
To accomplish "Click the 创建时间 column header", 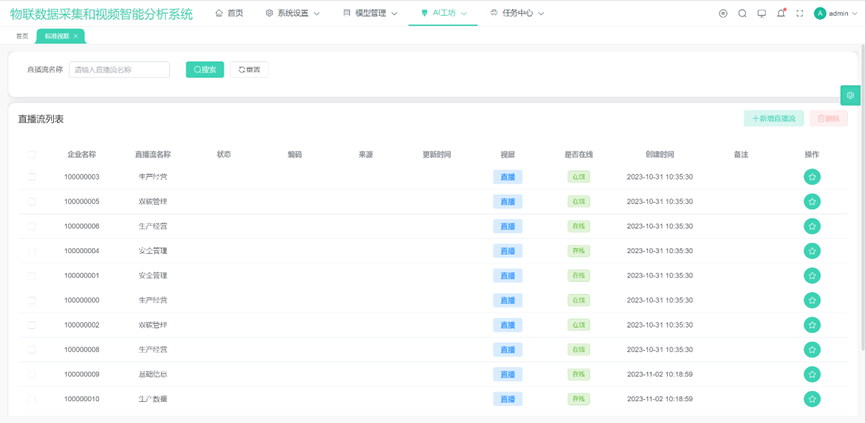I will [660, 154].
